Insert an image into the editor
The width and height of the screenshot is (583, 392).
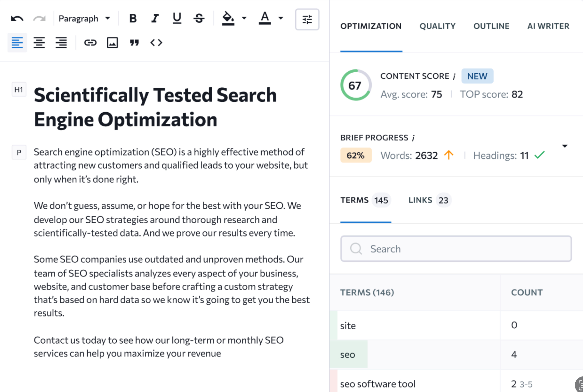(x=112, y=43)
